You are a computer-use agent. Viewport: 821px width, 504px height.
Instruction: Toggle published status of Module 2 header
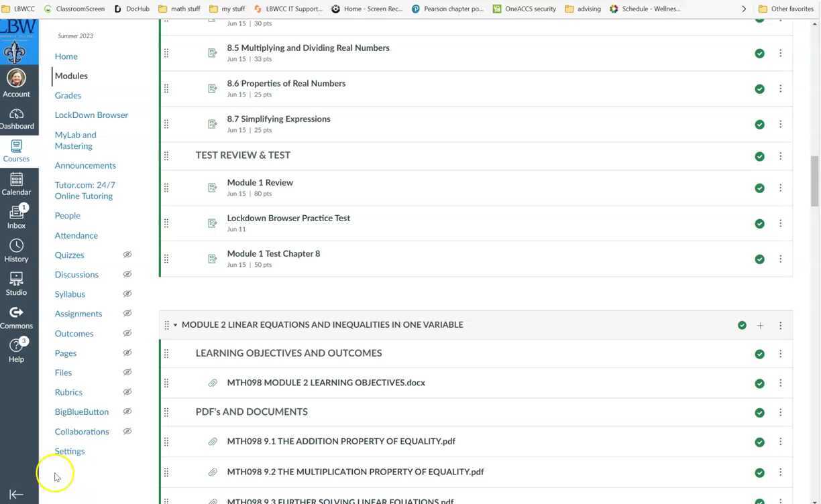742,325
